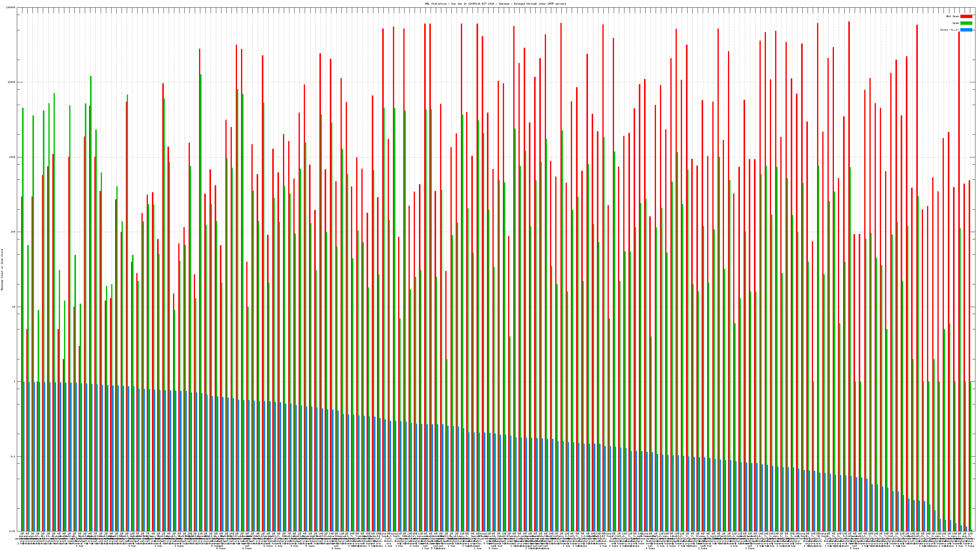Click the green Spam legend swatch
This screenshot has height=551, width=980.
pyautogui.click(x=966, y=23)
